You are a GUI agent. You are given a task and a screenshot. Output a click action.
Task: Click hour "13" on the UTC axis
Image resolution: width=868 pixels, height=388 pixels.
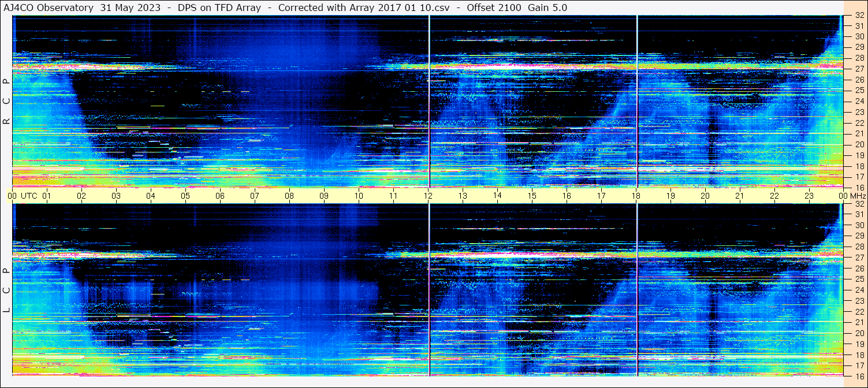tap(463, 196)
